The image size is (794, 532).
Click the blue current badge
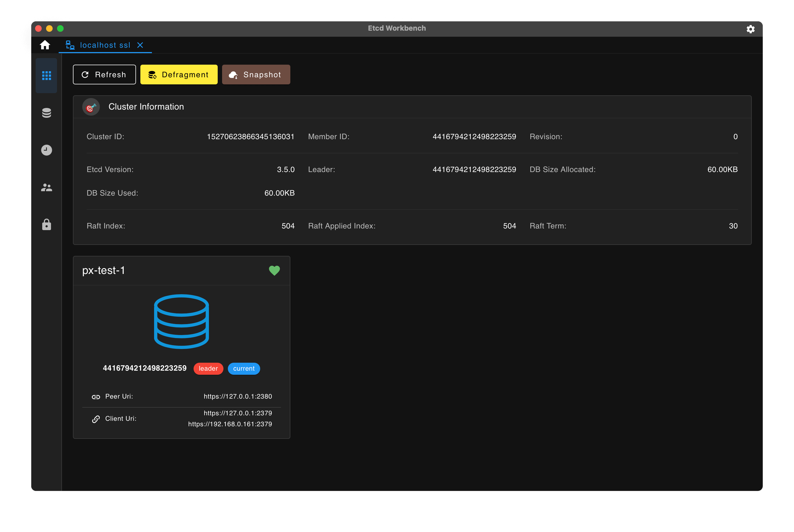pos(244,368)
